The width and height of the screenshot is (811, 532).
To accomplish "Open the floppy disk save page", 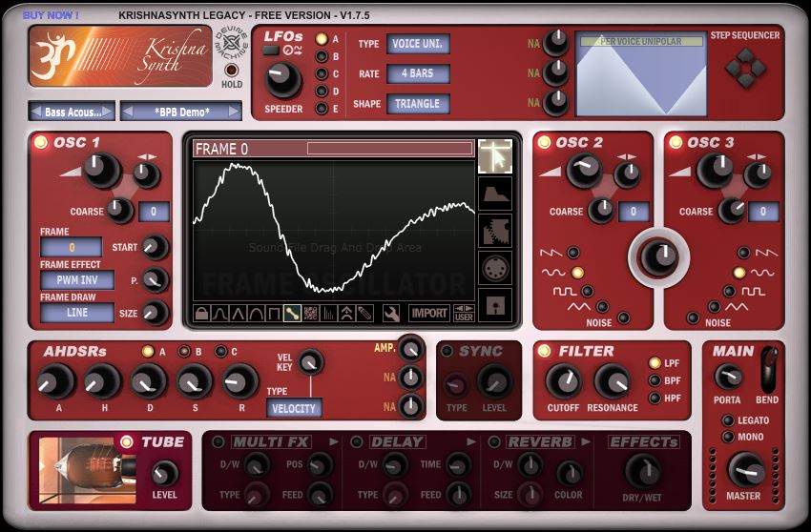I will coord(495,305).
